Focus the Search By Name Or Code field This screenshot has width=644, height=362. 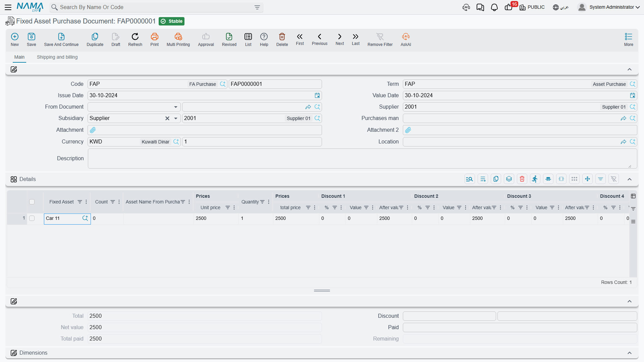[x=156, y=7]
